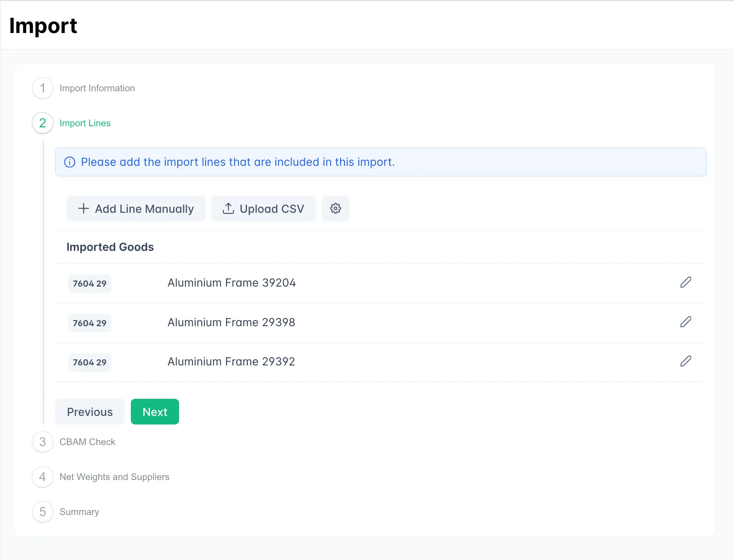The image size is (734, 560).
Task: Go back with the Previous button
Action: (90, 412)
